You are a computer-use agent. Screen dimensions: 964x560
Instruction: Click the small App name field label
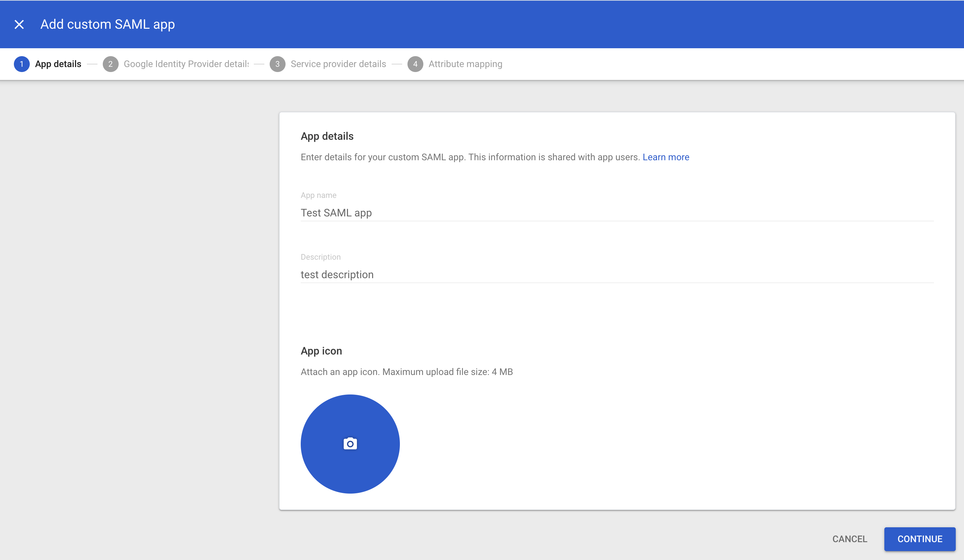tap(318, 195)
